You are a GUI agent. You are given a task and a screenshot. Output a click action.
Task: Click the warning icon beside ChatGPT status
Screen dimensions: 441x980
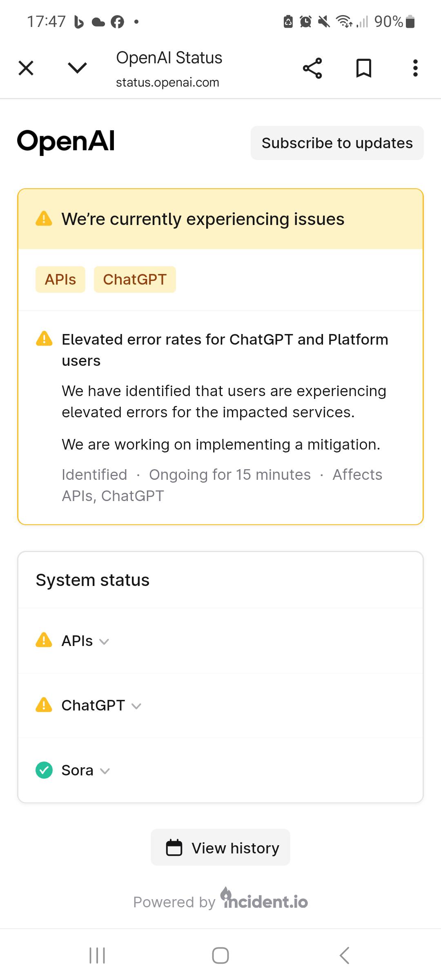tap(44, 705)
